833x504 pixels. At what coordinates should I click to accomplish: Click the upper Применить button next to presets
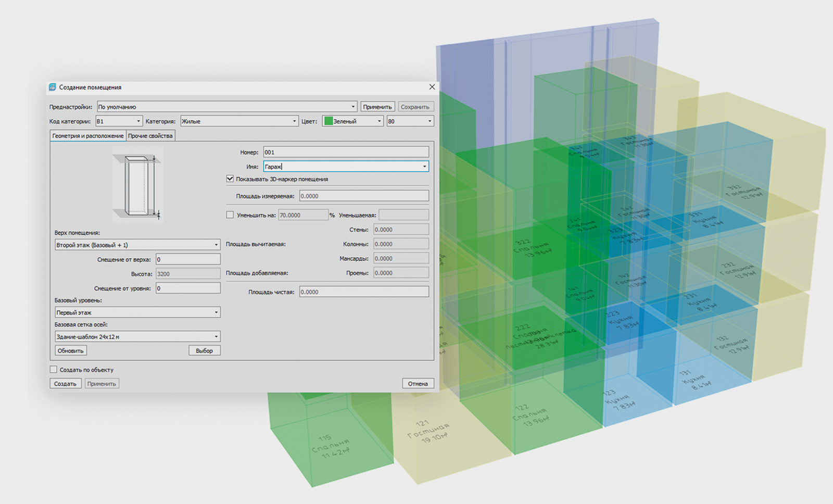pyautogui.click(x=377, y=107)
